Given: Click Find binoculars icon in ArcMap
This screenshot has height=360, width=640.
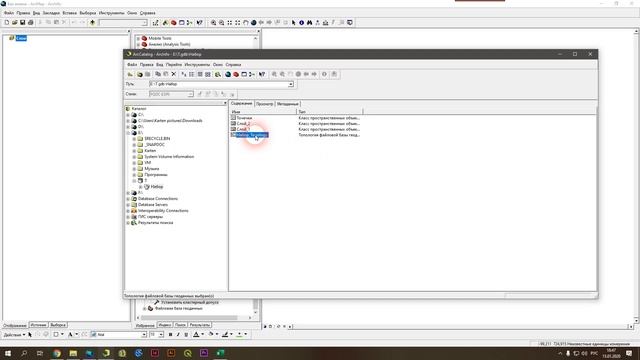Looking at the screenshot, I should [309, 23].
